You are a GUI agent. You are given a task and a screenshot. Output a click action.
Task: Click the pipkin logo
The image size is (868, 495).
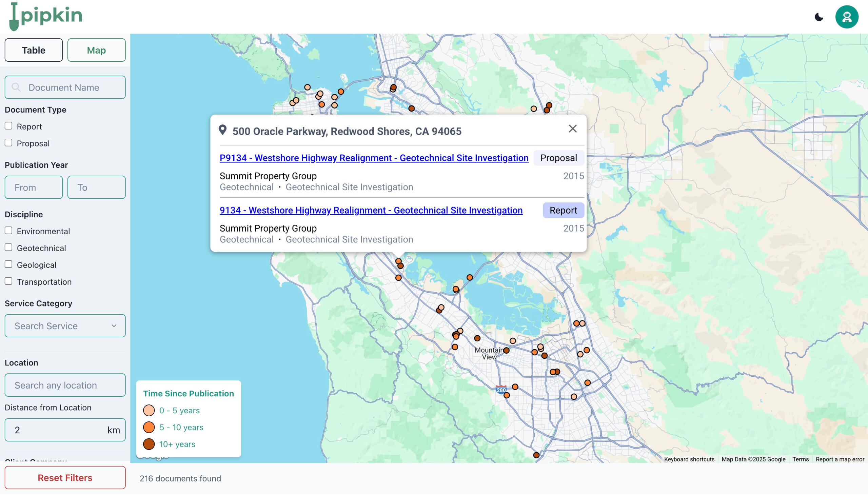point(46,16)
